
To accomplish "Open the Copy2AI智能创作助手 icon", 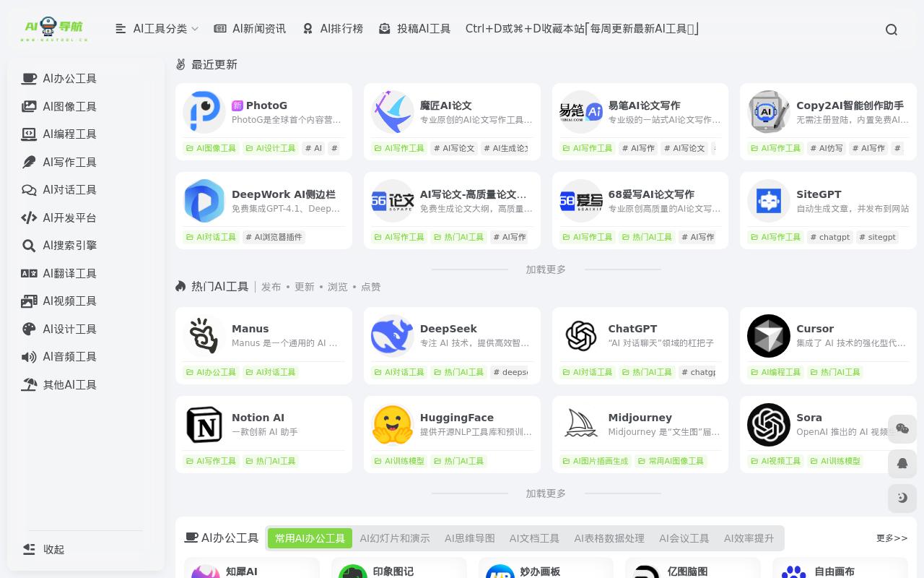I will click(x=769, y=112).
